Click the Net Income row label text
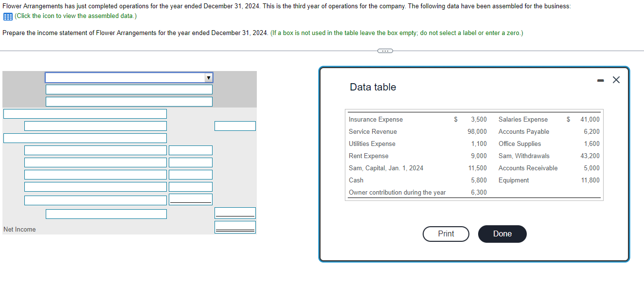Screen dimensions: 644x288 click(19, 229)
